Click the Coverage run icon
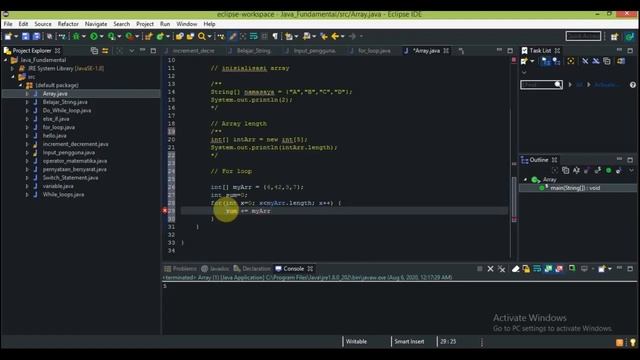The width and height of the screenshot is (640, 360). [x=111, y=36]
